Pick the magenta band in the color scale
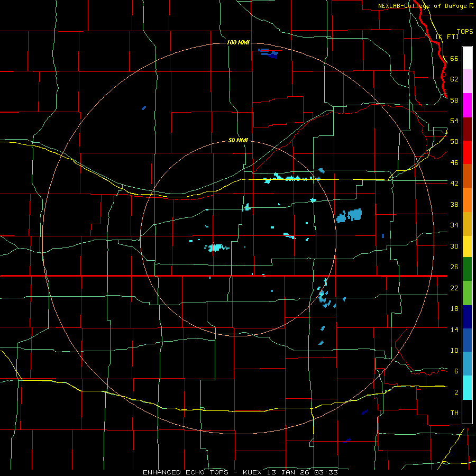Image resolution: width=476 pixels, height=476 pixels. coord(467,105)
